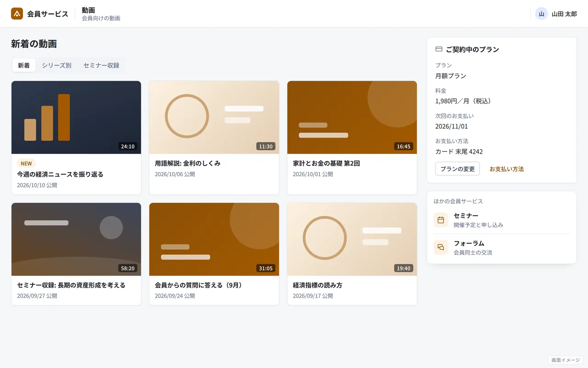Click the credit card icon beside ご契約中のプラン
Viewport: 588px width, 368px height.
[439, 49]
